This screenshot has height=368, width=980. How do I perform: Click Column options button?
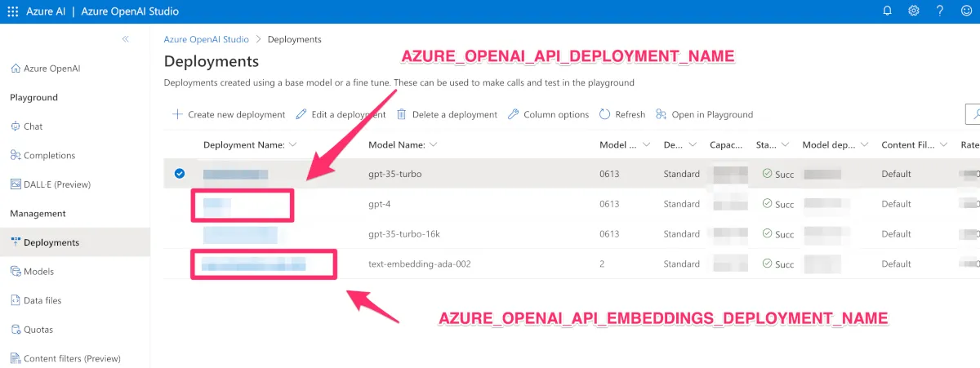pos(548,114)
